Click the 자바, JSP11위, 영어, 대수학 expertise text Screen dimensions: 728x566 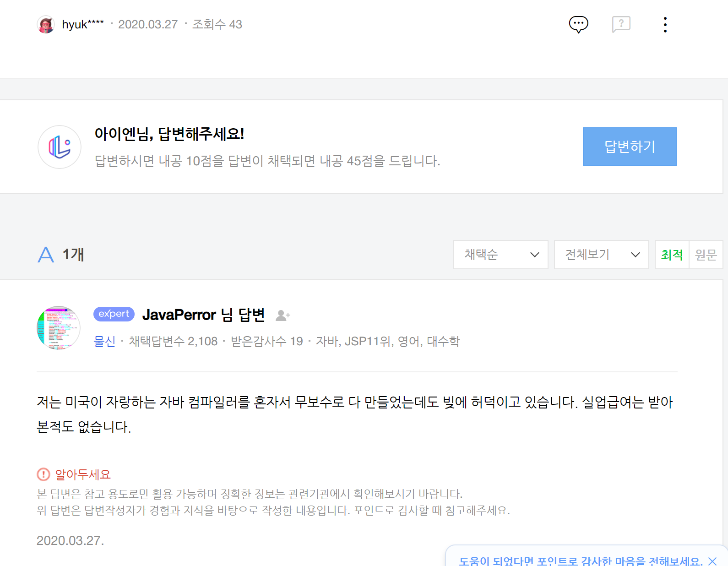point(388,341)
